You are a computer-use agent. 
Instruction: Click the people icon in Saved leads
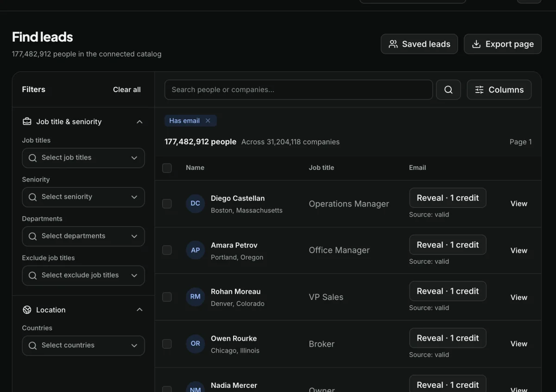(x=393, y=44)
